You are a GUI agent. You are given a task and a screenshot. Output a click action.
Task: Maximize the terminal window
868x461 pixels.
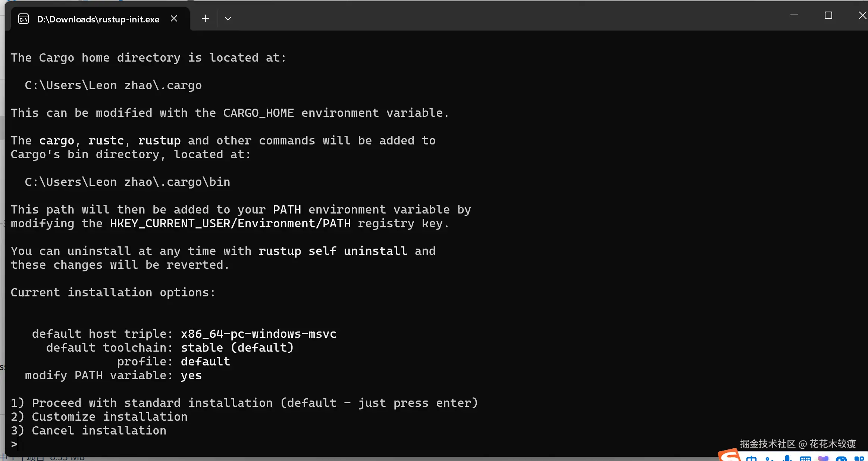(828, 15)
